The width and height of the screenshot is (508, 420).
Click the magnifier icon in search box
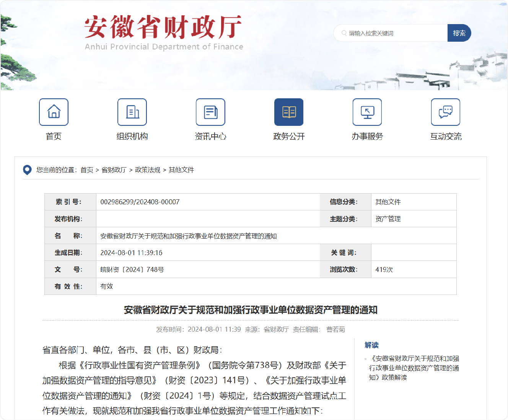[x=344, y=33]
